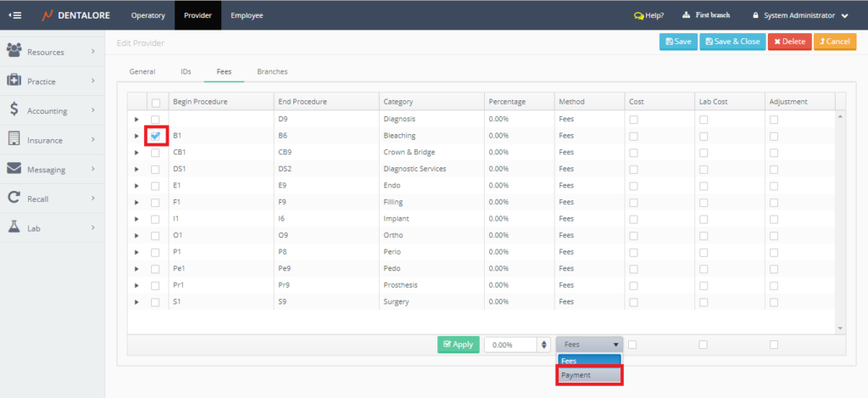
Task: Choose Payment from the method dropdown
Action: pyautogui.click(x=589, y=375)
